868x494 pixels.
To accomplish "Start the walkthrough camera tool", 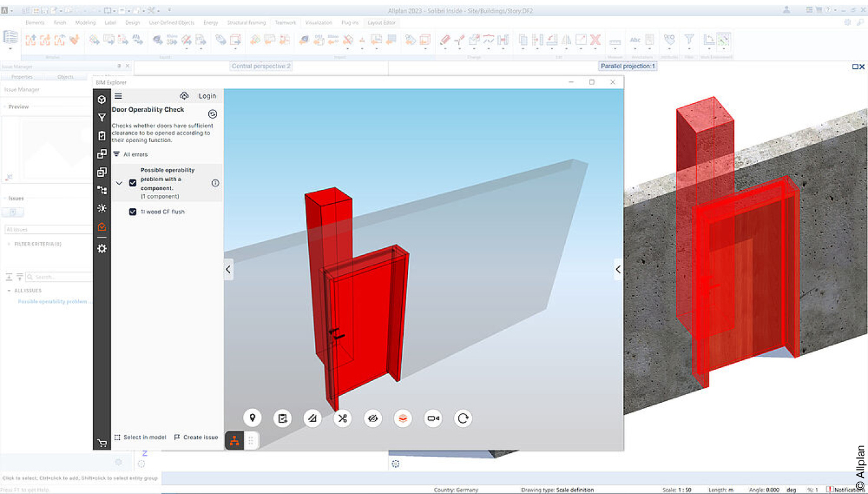I will (x=433, y=418).
